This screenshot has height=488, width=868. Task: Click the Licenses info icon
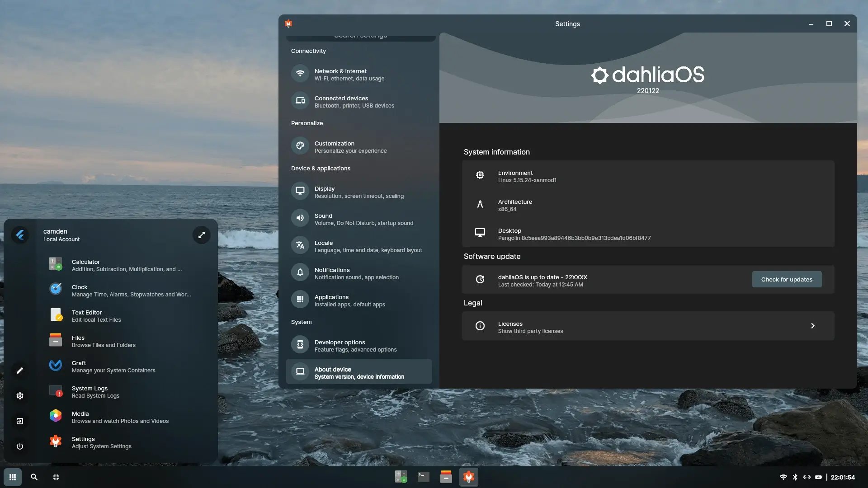pyautogui.click(x=480, y=326)
